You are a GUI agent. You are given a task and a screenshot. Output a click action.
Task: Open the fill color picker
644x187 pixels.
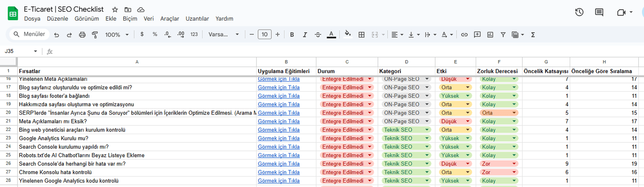(348, 34)
